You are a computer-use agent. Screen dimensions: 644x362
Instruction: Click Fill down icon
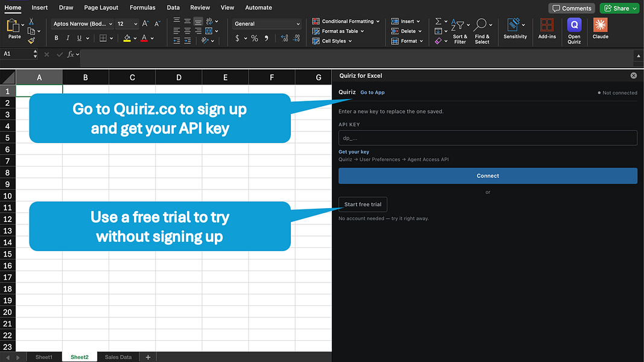pos(438,31)
